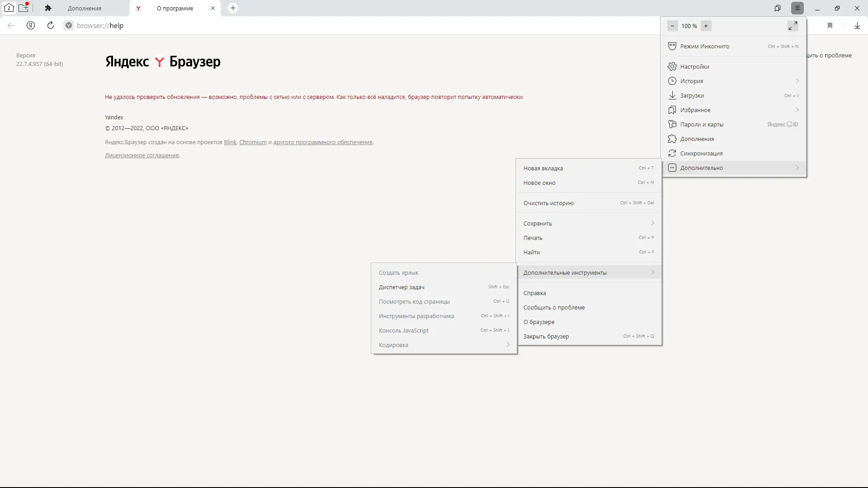Open the Chromium project link
Image resolution: width=868 pixels, height=488 pixels.
(253, 142)
